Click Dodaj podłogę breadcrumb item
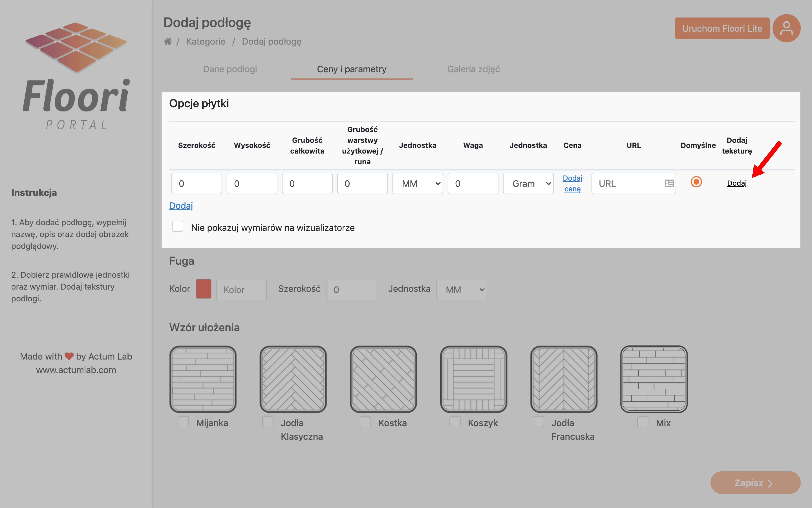812x508 pixels. click(x=272, y=41)
